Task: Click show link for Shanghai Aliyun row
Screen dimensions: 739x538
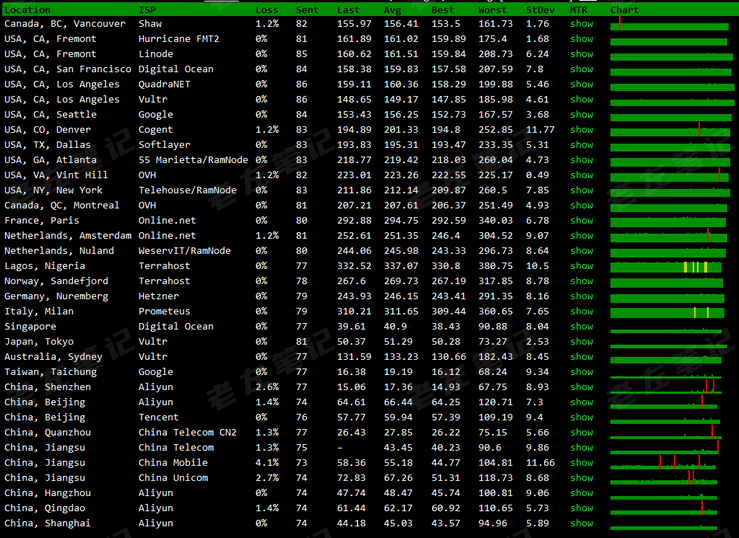Action: click(581, 523)
